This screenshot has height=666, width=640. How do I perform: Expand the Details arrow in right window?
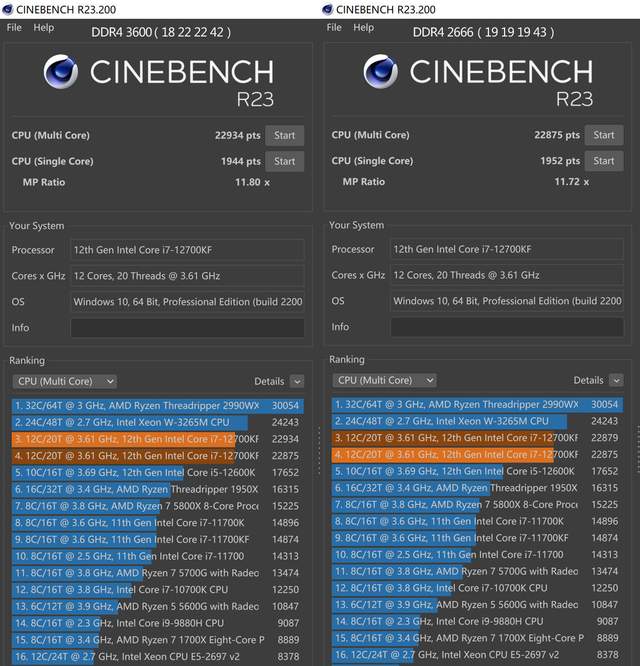tap(616, 380)
